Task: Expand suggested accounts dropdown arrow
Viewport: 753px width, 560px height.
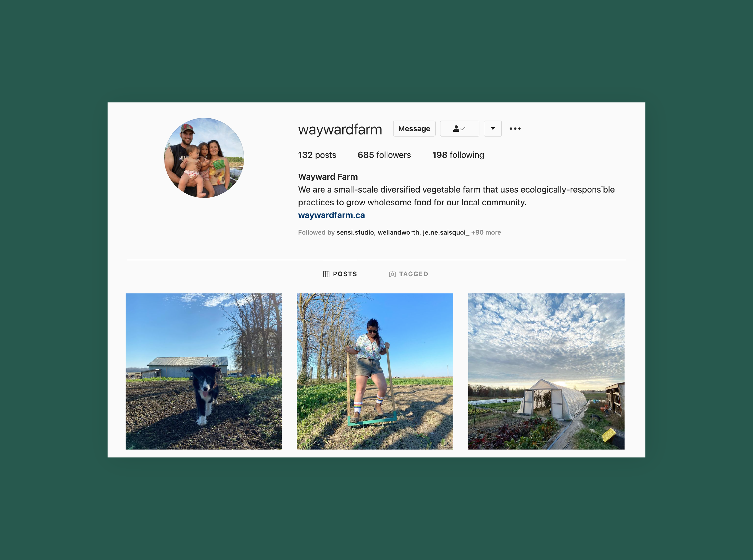Action: pyautogui.click(x=493, y=129)
